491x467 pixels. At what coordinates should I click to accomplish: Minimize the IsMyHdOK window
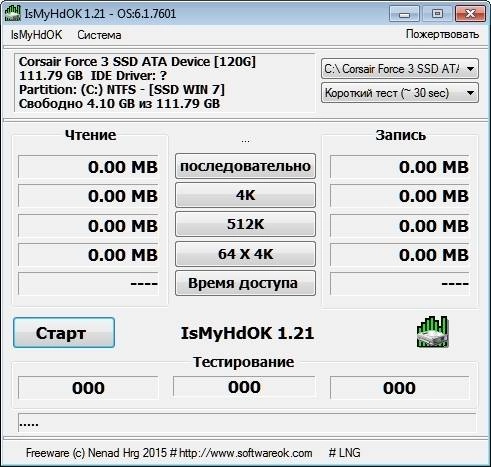(404, 14)
